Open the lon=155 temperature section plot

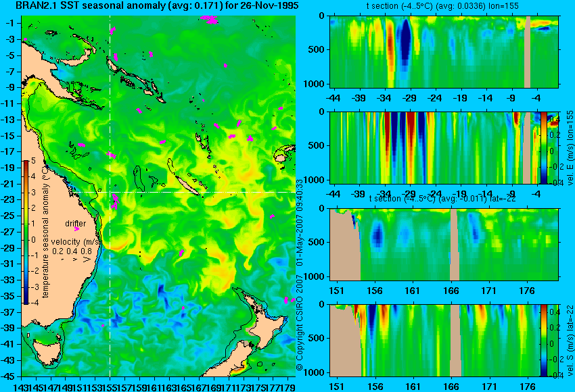click(x=444, y=51)
